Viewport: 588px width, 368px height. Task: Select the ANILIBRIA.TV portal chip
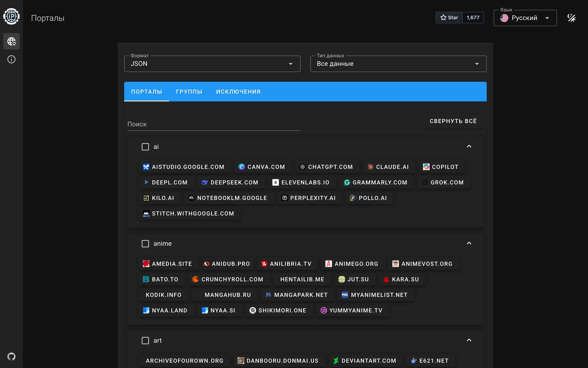pos(287,264)
